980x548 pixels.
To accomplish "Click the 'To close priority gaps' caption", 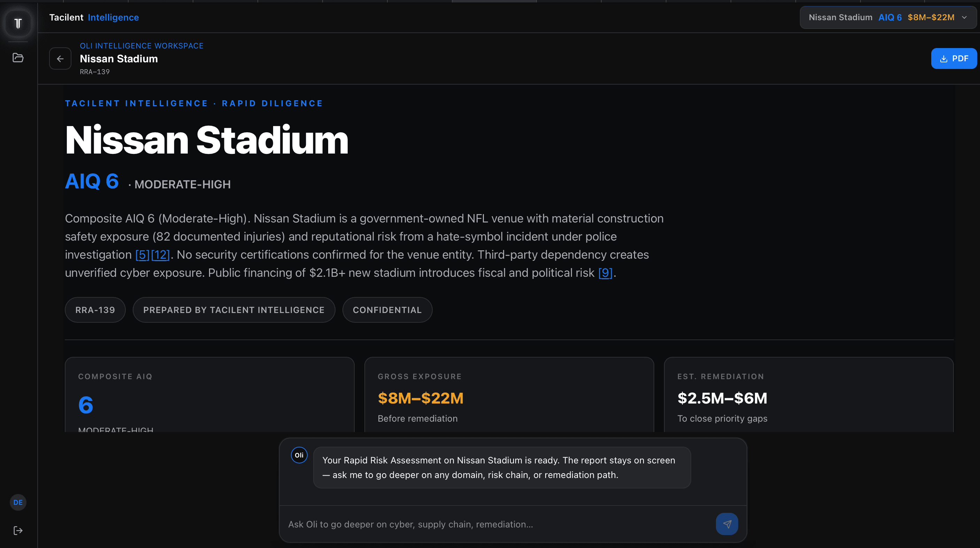I will (x=722, y=418).
